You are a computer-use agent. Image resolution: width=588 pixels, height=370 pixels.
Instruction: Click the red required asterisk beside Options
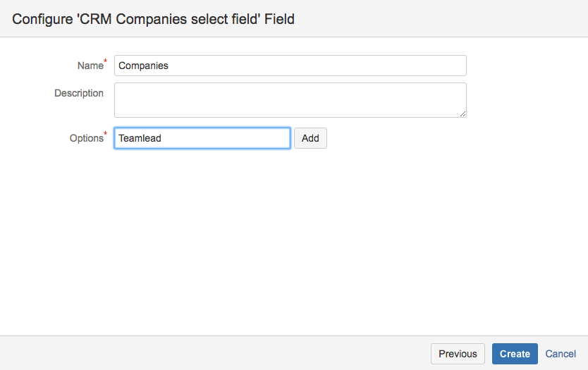(x=106, y=135)
